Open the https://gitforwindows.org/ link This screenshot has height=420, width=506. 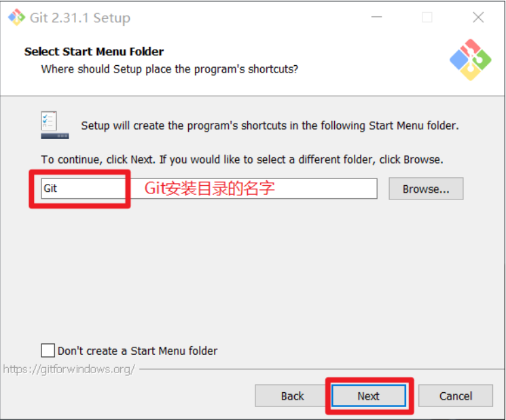pos(69,369)
